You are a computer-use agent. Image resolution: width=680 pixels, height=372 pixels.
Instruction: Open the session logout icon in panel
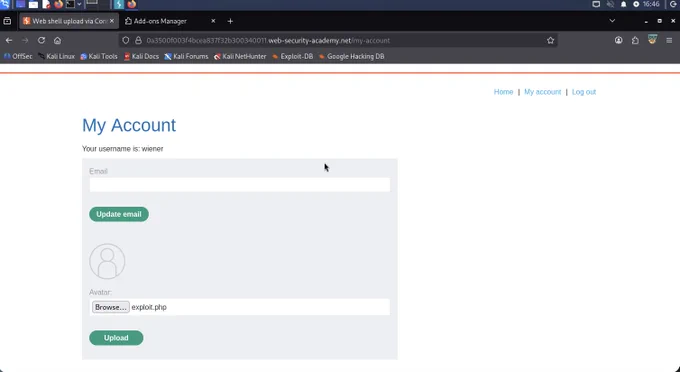(673, 4)
